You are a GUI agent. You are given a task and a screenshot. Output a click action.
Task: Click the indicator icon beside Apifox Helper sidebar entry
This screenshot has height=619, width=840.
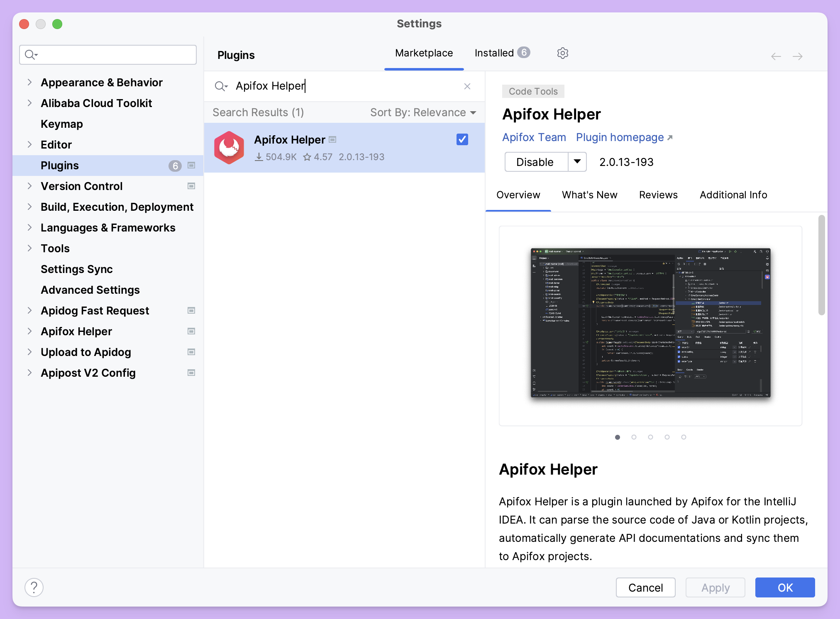coord(191,331)
